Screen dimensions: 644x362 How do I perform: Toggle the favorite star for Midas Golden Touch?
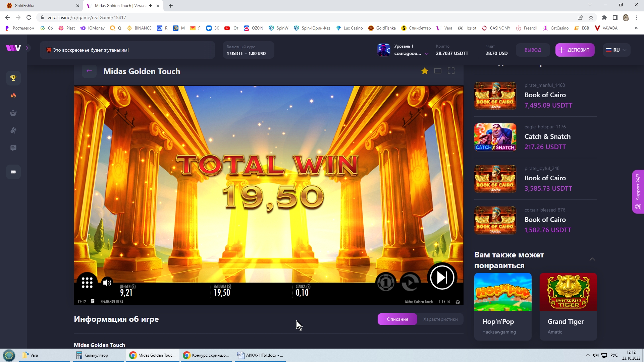point(425,71)
